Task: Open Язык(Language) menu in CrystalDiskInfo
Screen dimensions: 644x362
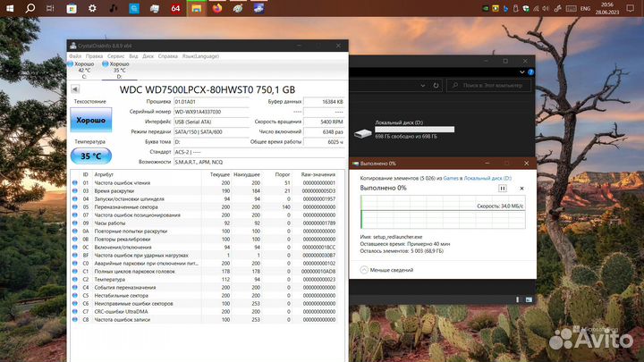Action: tap(200, 56)
